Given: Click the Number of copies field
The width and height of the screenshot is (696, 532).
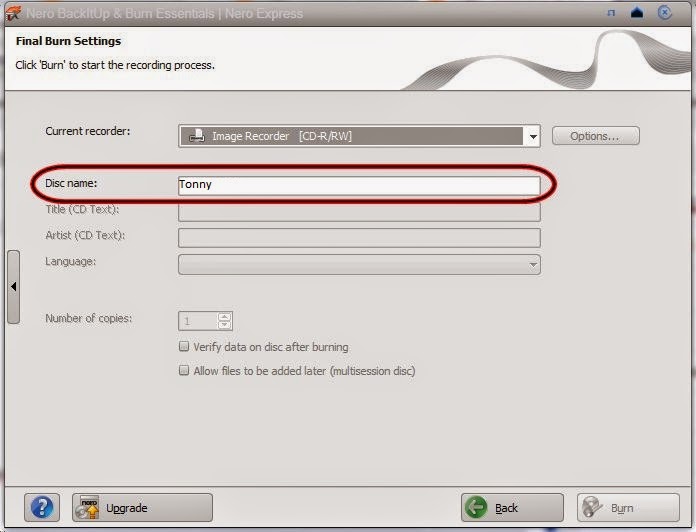Looking at the screenshot, I should tap(198, 321).
